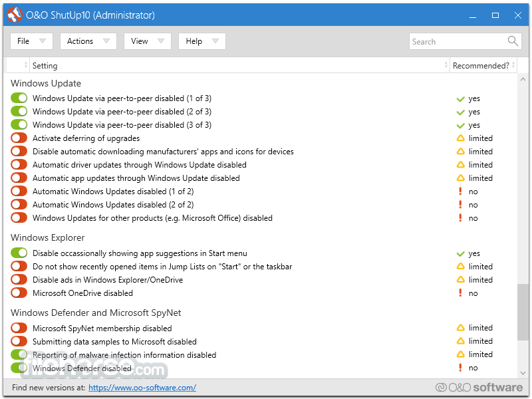Enable Microsoft OneDrive disabled switch

pos(19,293)
